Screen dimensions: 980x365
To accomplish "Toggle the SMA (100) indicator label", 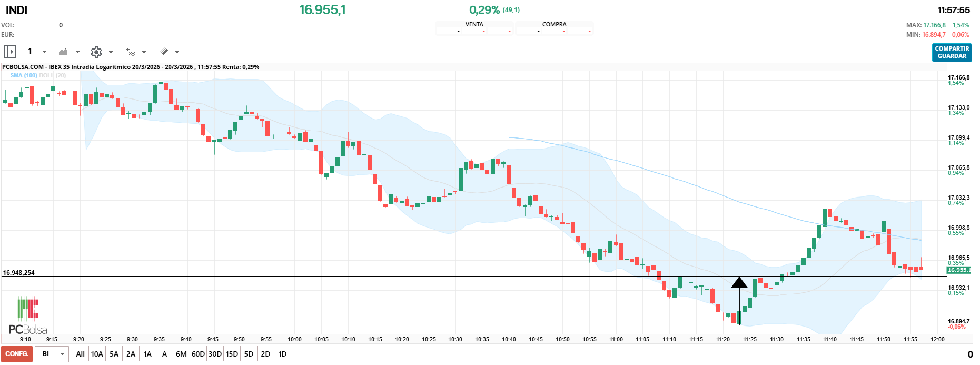I will pyautogui.click(x=24, y=75).
